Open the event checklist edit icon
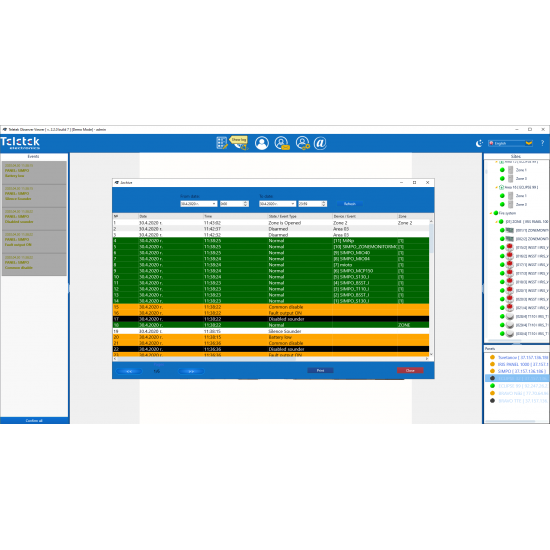This screenshot has height=550, width=550. (x=222, y=143)
